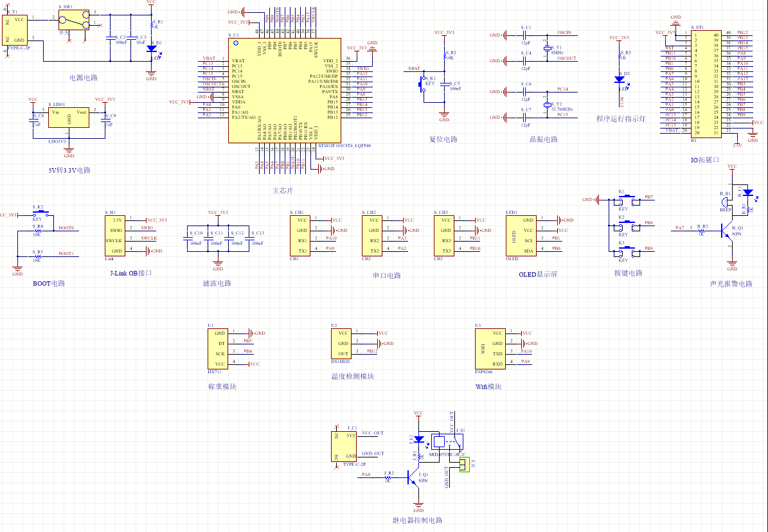768x532 pixels.
Task: Select the S_SW1 power switch symbol
Action: (x=74, y=20)
